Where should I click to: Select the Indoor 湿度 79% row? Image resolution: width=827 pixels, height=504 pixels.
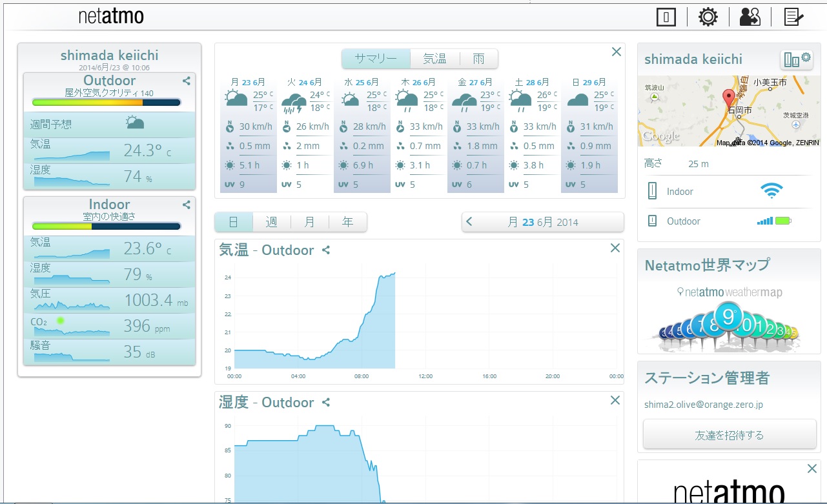[x=109, y=274]
